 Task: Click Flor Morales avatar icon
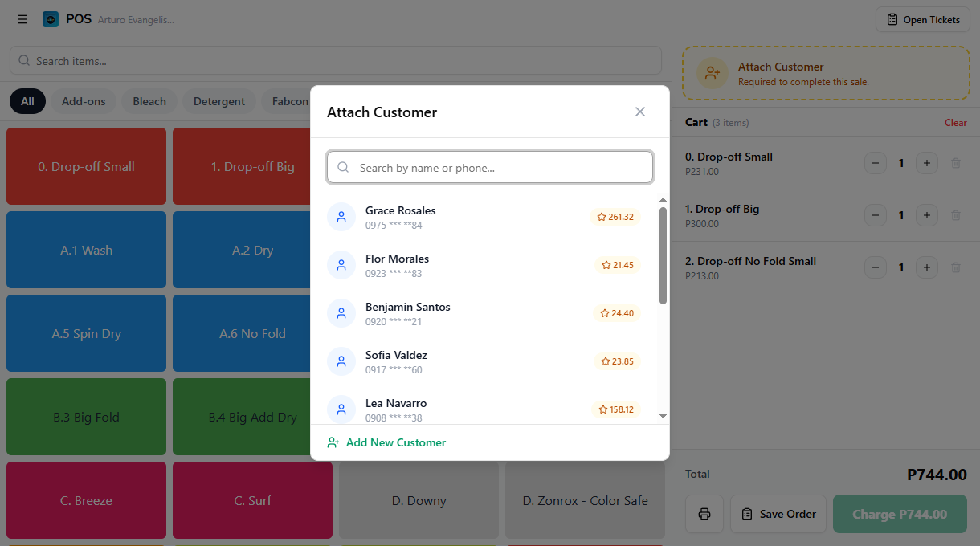click(x=341, y=265)
